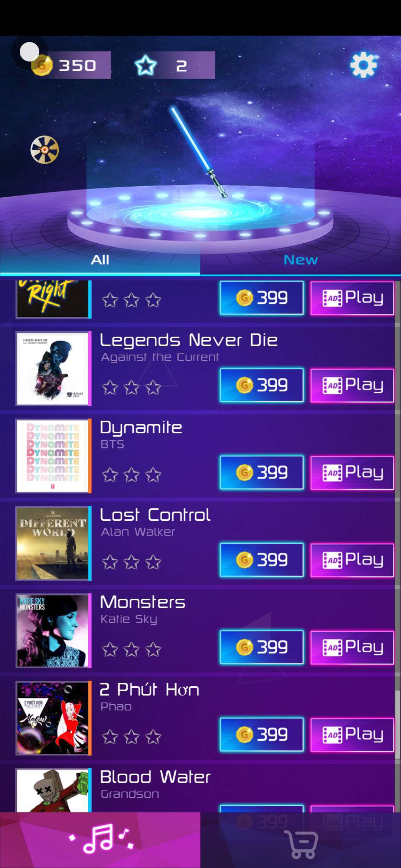Select the Different World album thumbnail

click(x=53, y=543)
